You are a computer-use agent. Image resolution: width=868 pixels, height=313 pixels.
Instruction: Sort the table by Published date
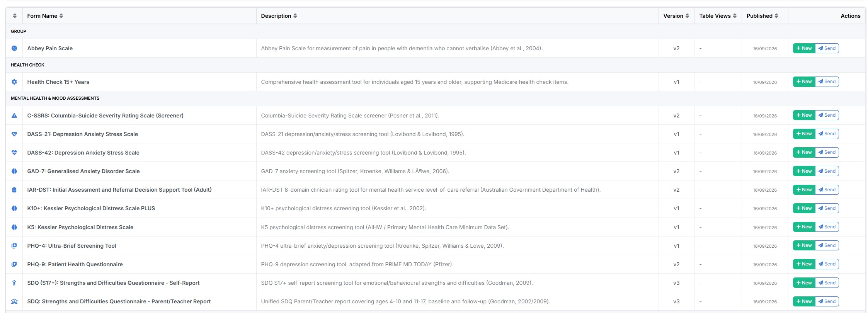coord(762,16)
